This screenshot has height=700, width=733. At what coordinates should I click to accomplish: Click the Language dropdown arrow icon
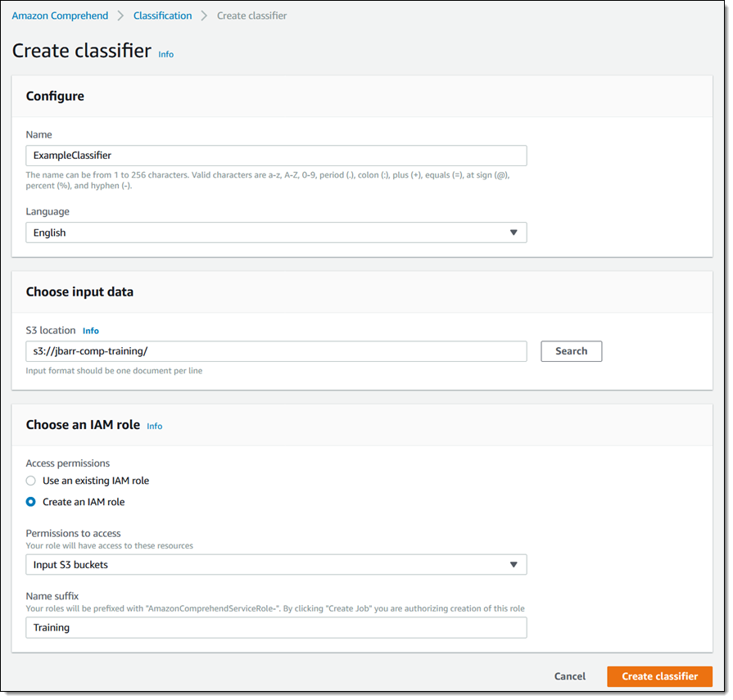[x=514, y=233]
